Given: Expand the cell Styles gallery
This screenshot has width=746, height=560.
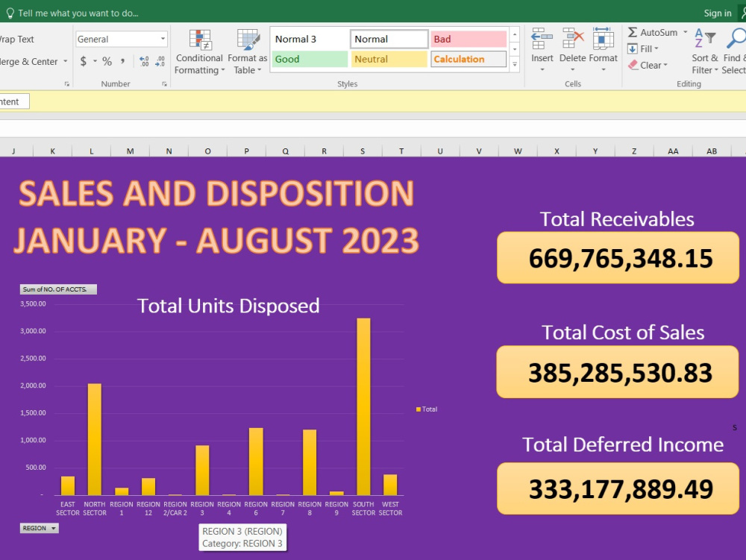Looking at the screenshot, I should tap(514, 65).
